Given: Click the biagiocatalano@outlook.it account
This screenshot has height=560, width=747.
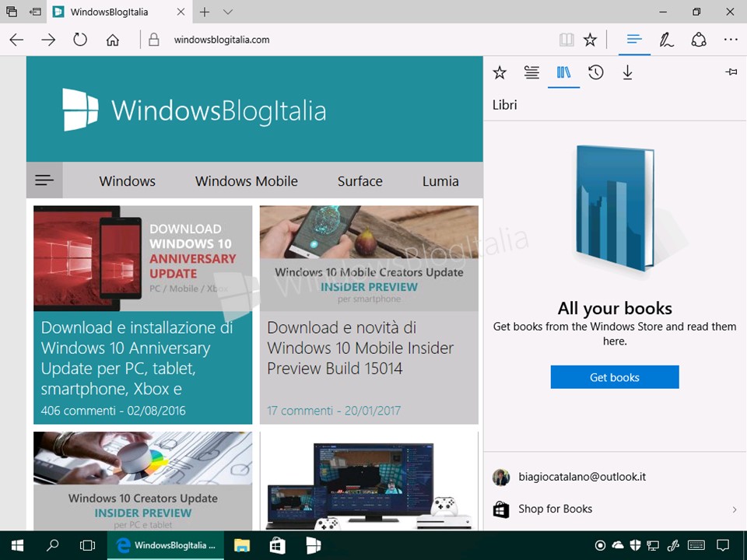Looking at the screenshot, I should [615, 477].
